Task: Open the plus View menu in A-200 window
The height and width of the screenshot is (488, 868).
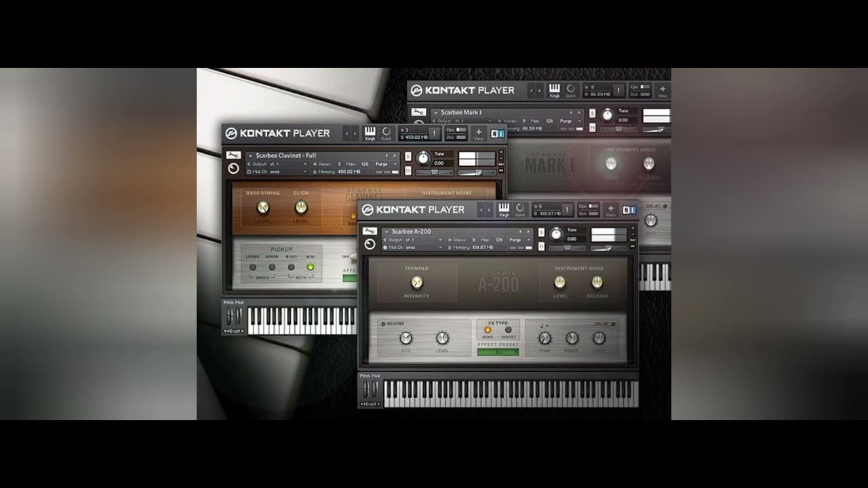Action: (610, 210)
